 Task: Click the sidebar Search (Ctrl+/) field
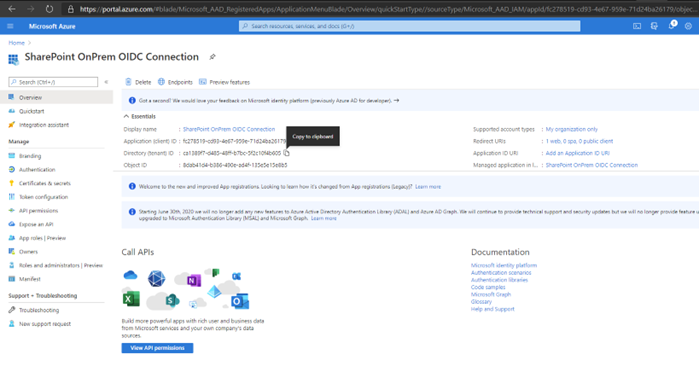pyautogui.click(x=53, y=82)
